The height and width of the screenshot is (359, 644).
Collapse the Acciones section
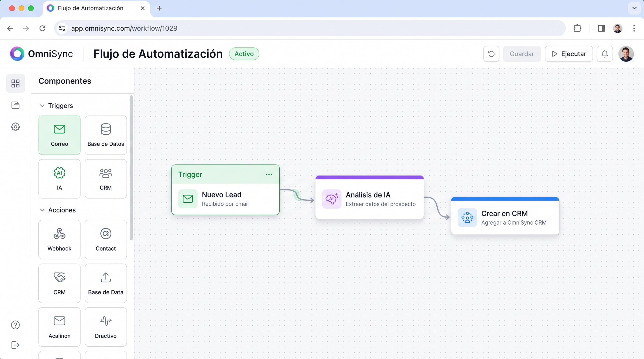point(42,210)
